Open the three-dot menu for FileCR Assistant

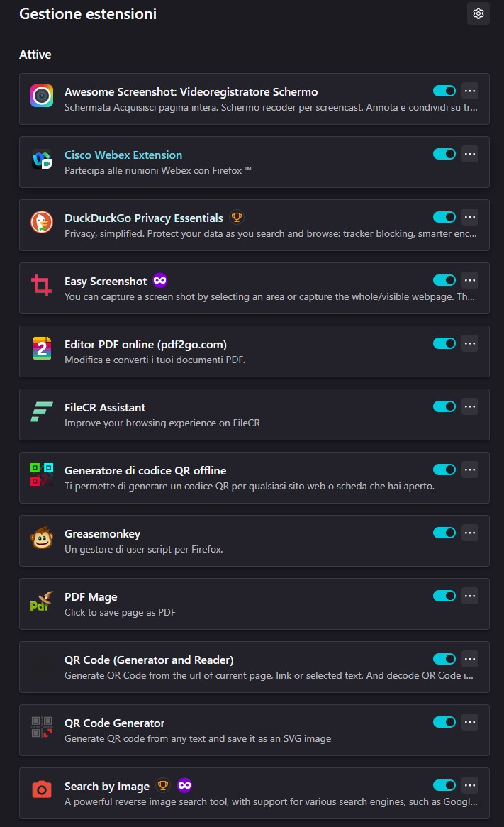pyautogui.click(x=470, y=406)
